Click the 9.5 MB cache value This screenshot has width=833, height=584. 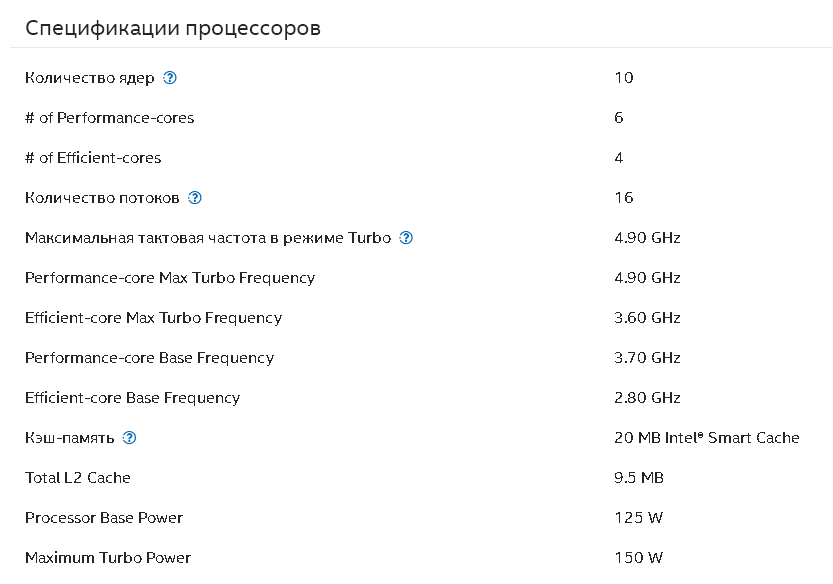pos(639,478)
